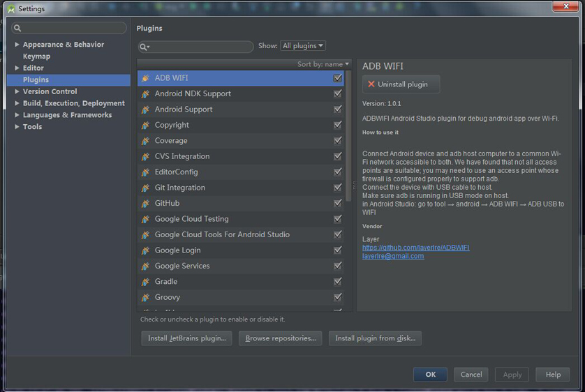Click the Copyright plugin icon
This screenshot has width=585, height=392.
pyautogui.click(x=145, y=125)
